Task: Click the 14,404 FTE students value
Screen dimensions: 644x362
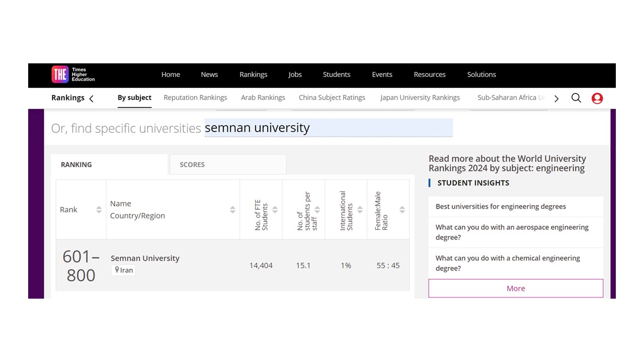Action: coord(261,265)
